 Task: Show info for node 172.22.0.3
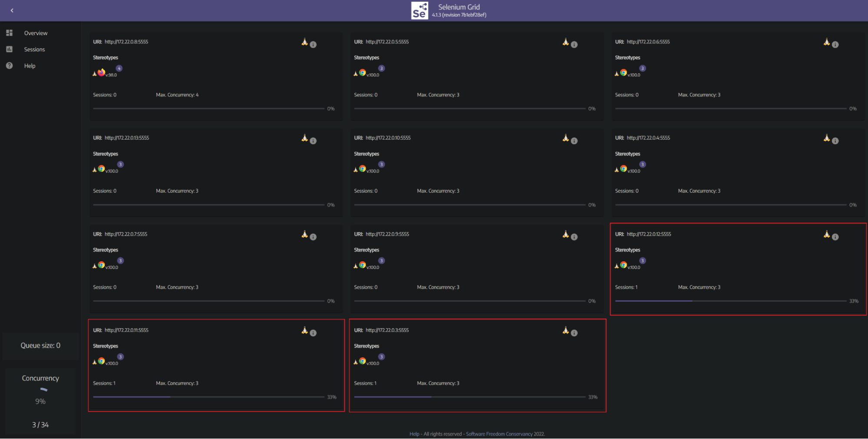pyautogui.click(x=574, y=333)
